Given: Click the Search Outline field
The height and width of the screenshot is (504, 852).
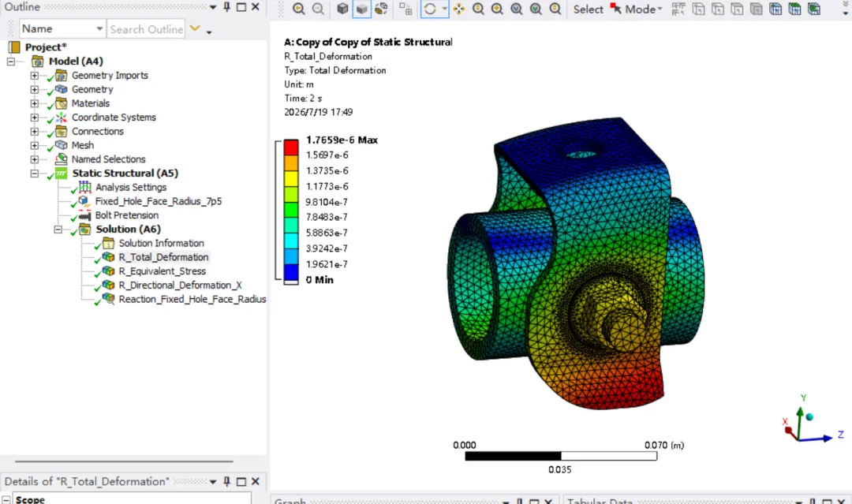Looking at the screenshot, I should tap(146, 28).
